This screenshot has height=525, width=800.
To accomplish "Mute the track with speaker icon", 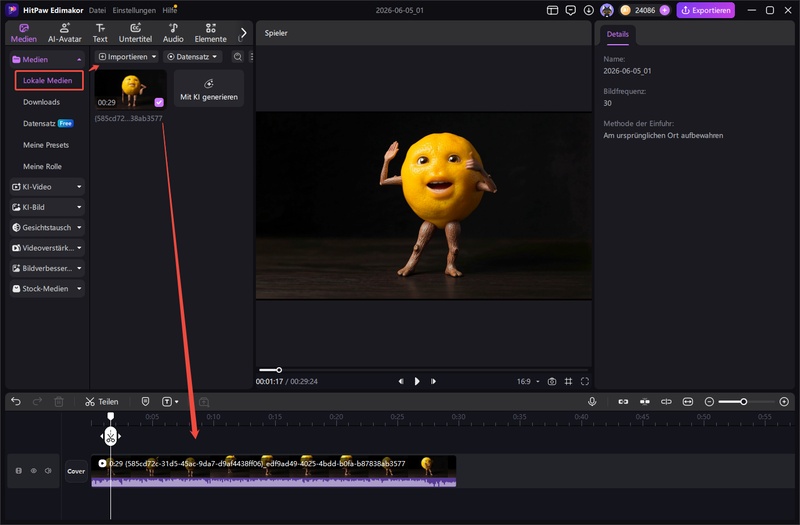I will (48, 471).
